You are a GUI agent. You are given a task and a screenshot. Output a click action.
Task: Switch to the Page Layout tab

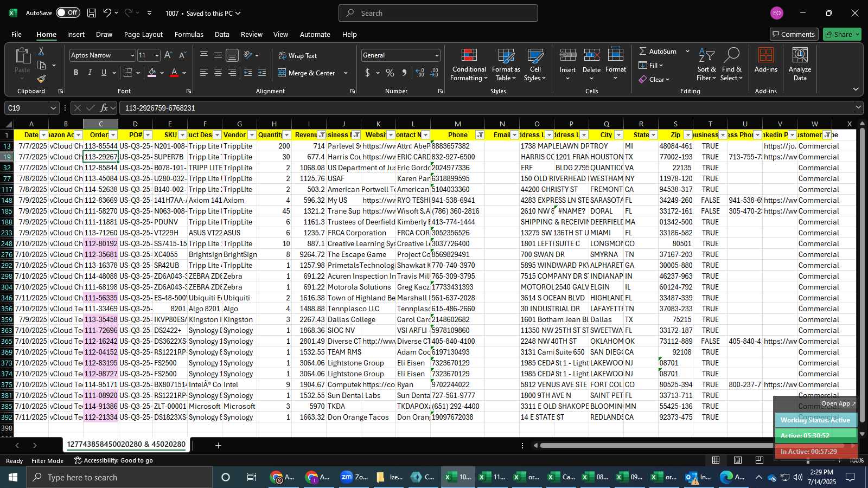click(143, 34)
